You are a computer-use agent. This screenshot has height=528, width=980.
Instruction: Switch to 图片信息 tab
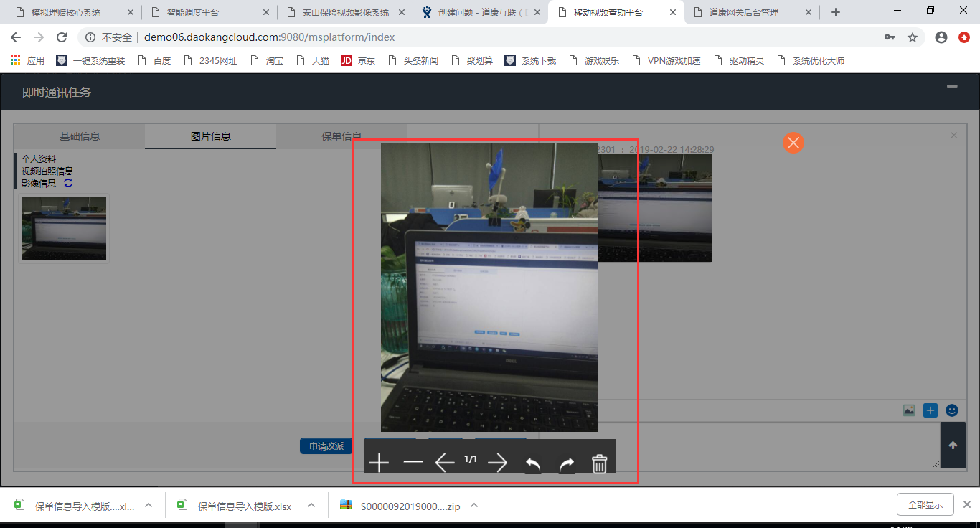211,136
